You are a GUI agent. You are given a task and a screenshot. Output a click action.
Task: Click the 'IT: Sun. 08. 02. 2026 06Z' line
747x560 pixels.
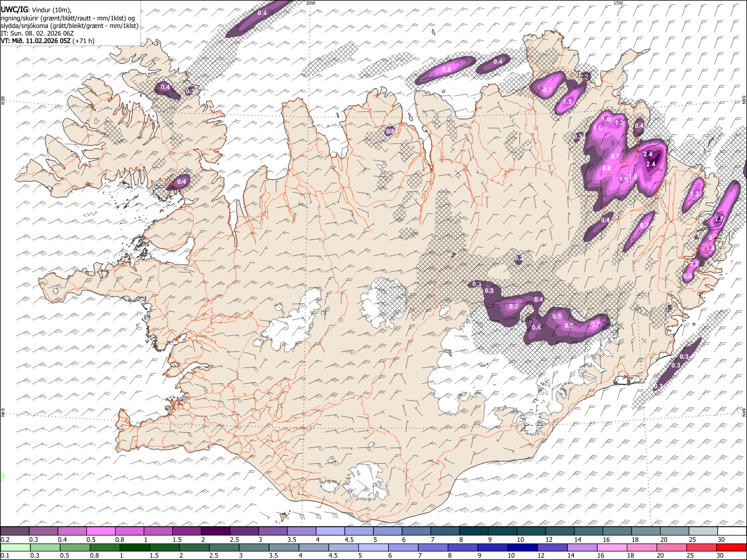click(37, 33)
